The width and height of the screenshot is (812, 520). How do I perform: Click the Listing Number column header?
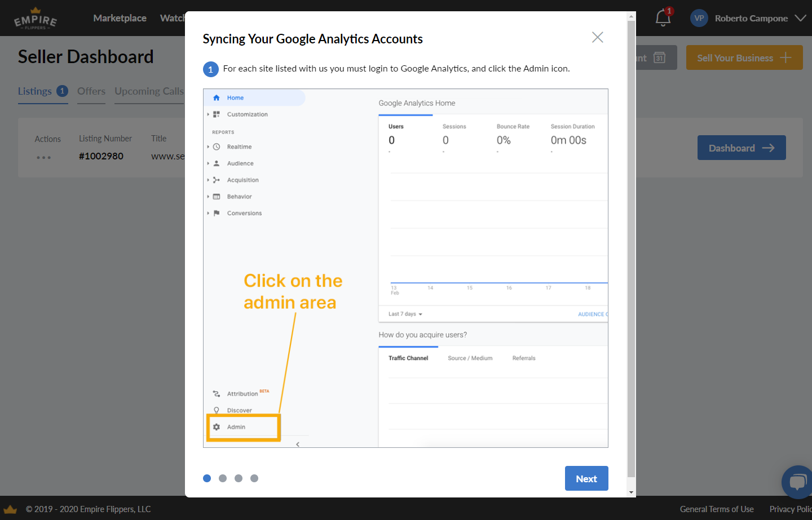pos(105,139)
